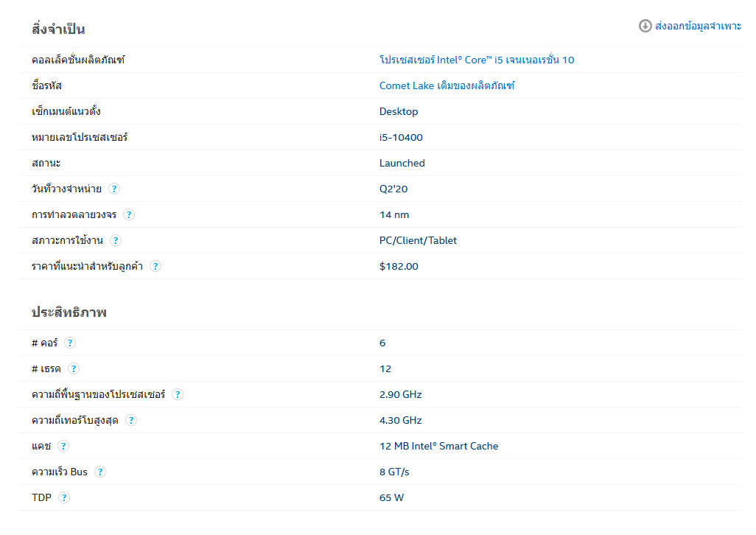This screenshot has height=535, width=756.
Task: Click the $182.00 recommended price value
Action: point(399,266)
